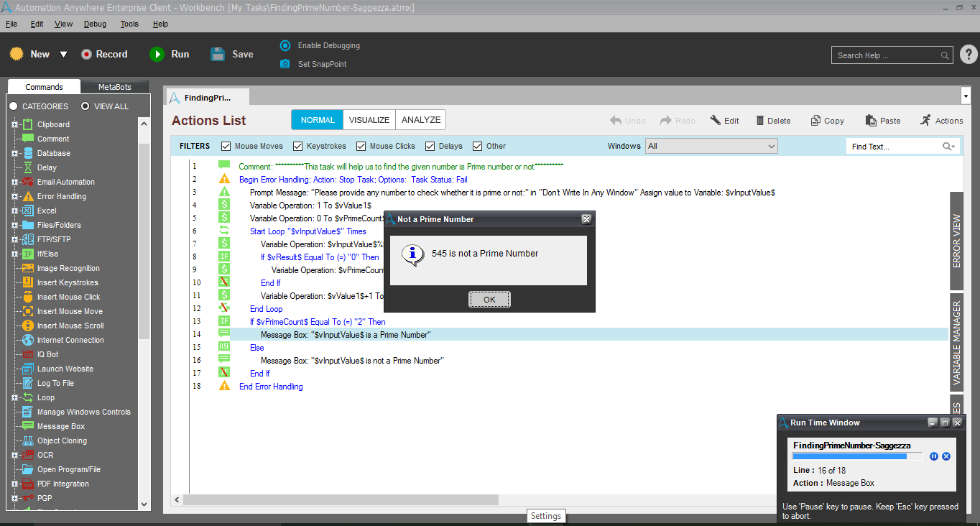
Task: Select the Excel command icon
Action: 28,211
